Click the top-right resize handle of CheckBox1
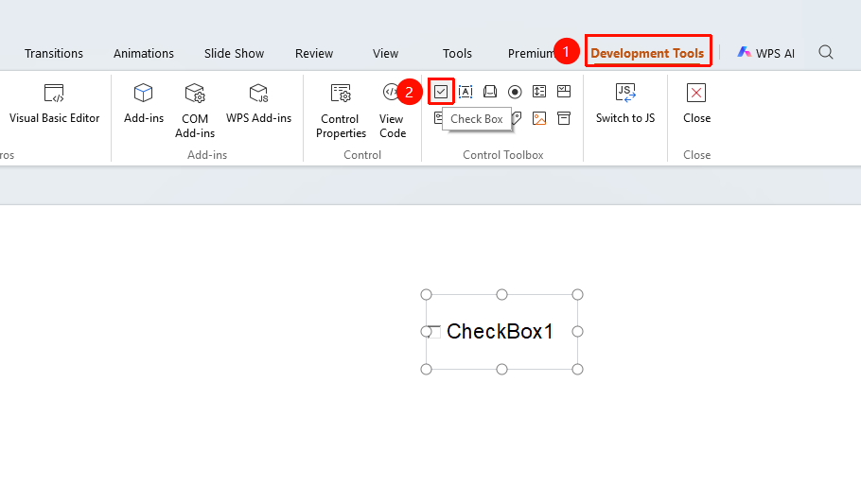This screenshot has height=504, width=861. 577,295
